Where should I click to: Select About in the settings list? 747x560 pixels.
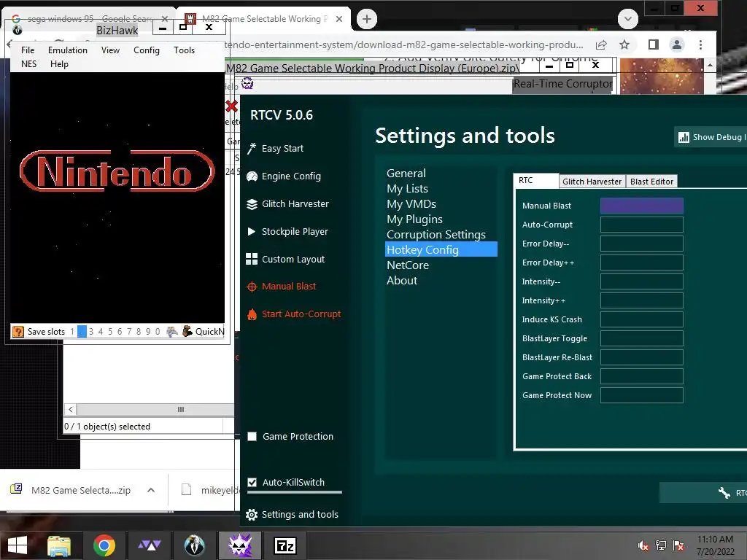[402, 281]
